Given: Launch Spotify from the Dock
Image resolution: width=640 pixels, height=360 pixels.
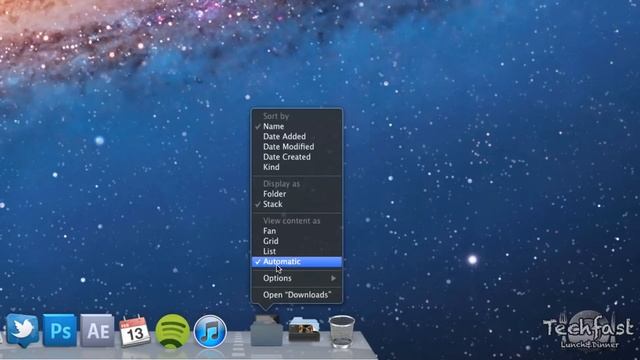Looking at the screenshot, I should click(172, 331).
